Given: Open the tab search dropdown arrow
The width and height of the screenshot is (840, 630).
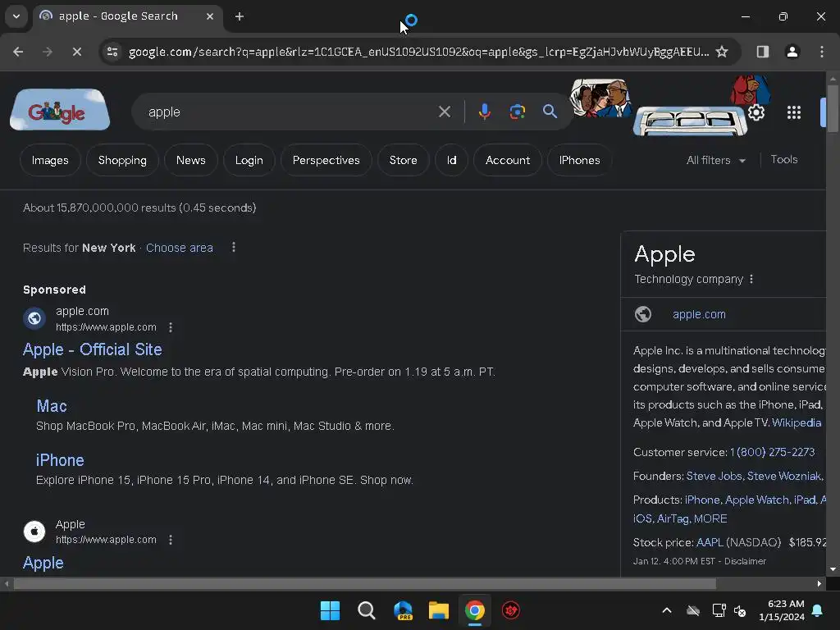Looking at the screenshot, I should (x=16, y=16).
